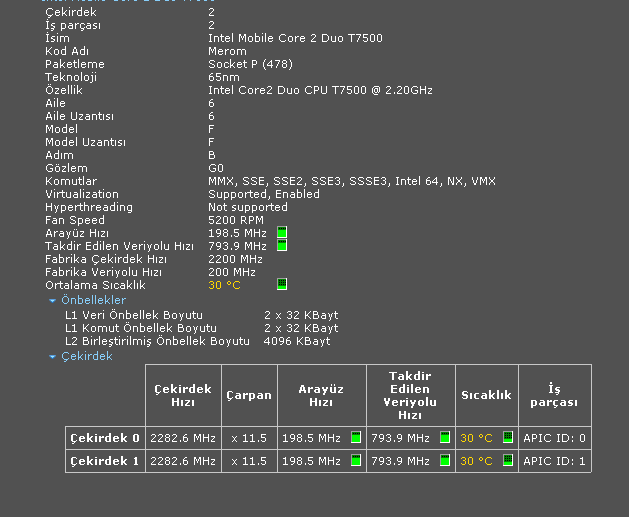Select the L2 Birleştirilmiş Önbellek Boyutu entry

[x=157, y=341]
